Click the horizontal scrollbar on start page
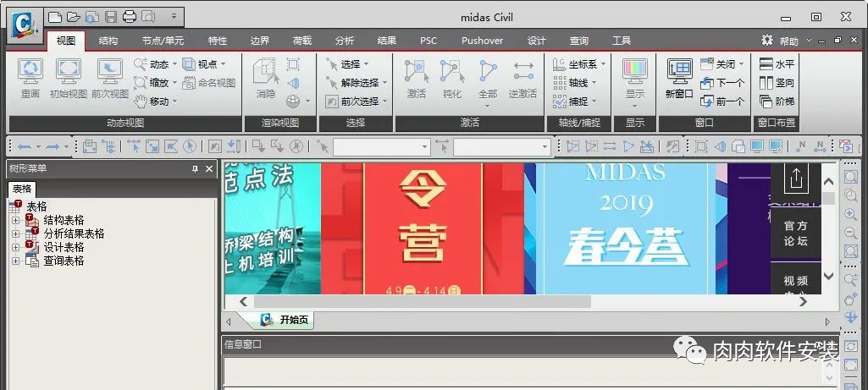The image size is (868, 390). [x=423, y=301]
